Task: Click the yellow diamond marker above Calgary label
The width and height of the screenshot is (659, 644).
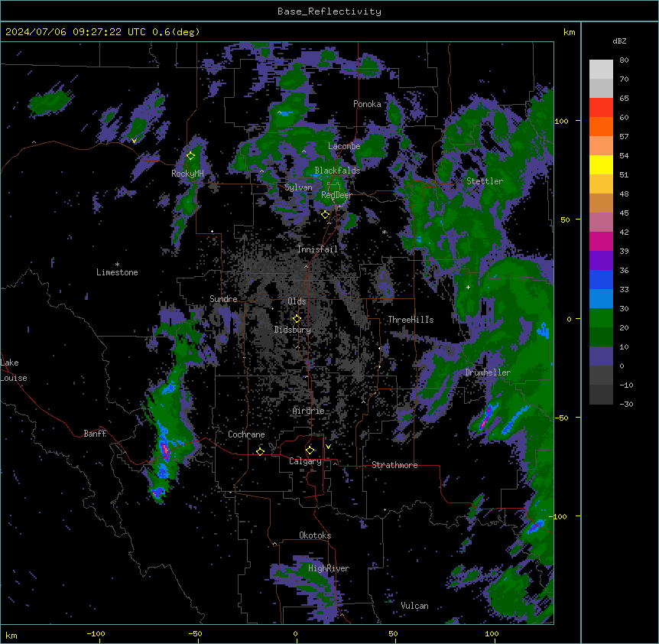Action: (x=310, y=450)
